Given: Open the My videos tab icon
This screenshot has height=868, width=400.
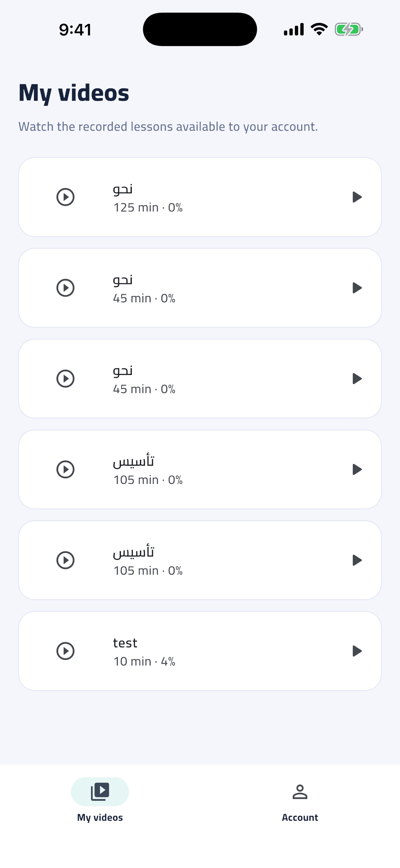Looking at the screenshot, I should click(100, 792).
